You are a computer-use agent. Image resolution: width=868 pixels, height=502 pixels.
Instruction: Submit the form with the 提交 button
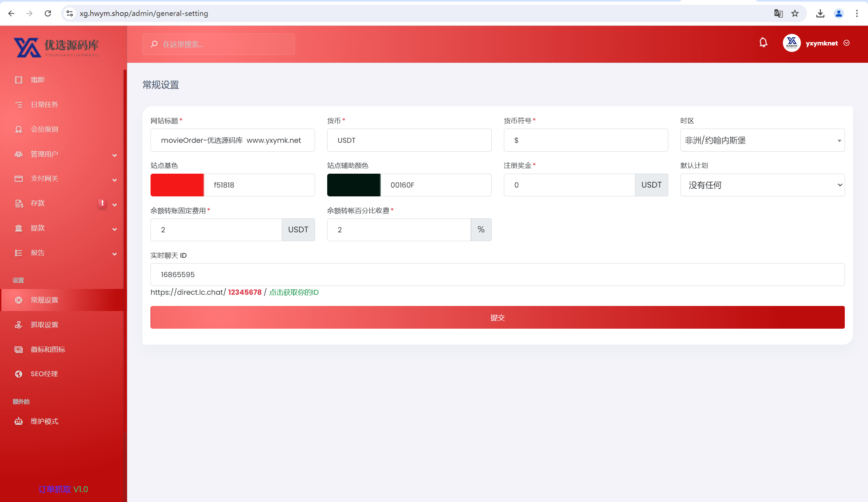click(x=497, y=317)
